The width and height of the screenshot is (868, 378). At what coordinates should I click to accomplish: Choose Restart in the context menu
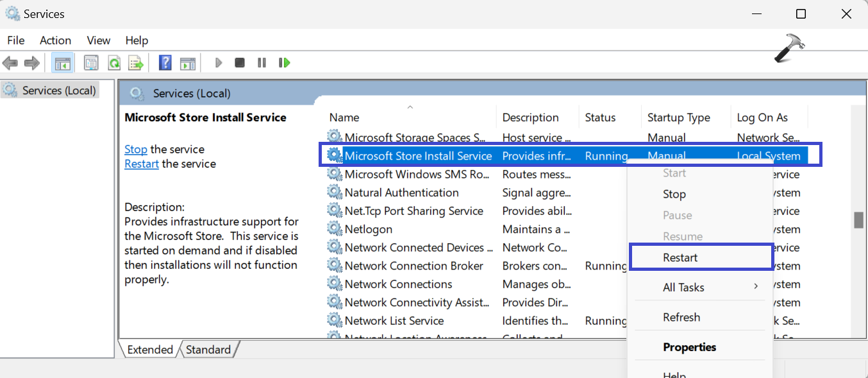[x=680, y=257]
